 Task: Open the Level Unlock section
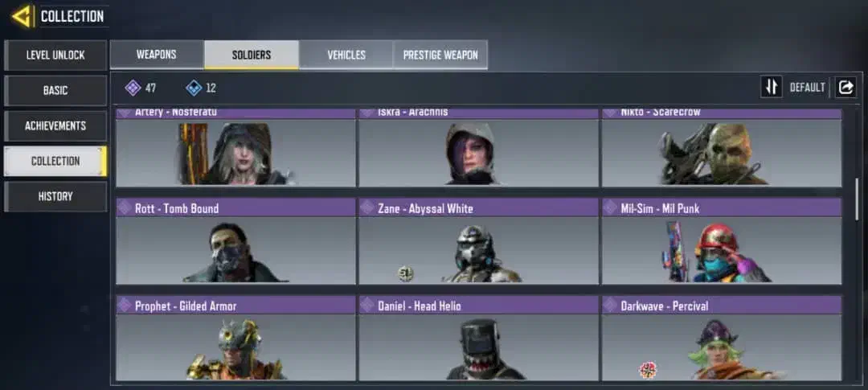(55, 55)
